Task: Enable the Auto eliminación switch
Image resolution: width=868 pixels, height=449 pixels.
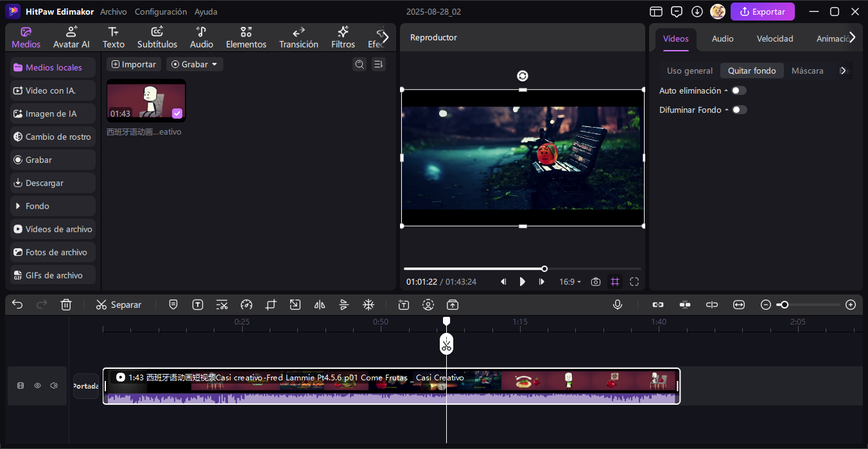Action: (x=739, y=90)
